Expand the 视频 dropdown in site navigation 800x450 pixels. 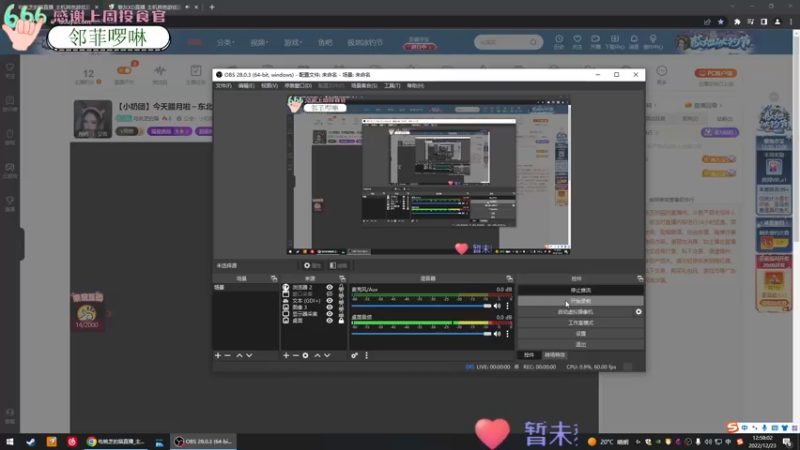[x=259, y=42]
